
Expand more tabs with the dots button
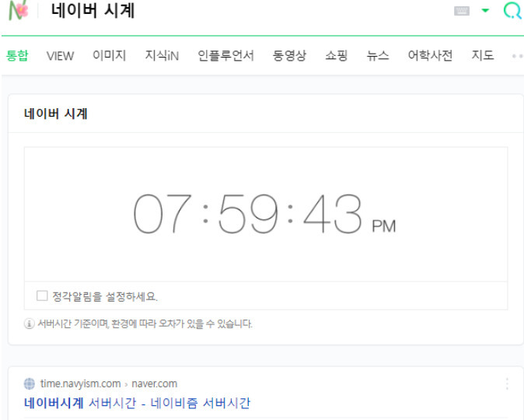517,56
